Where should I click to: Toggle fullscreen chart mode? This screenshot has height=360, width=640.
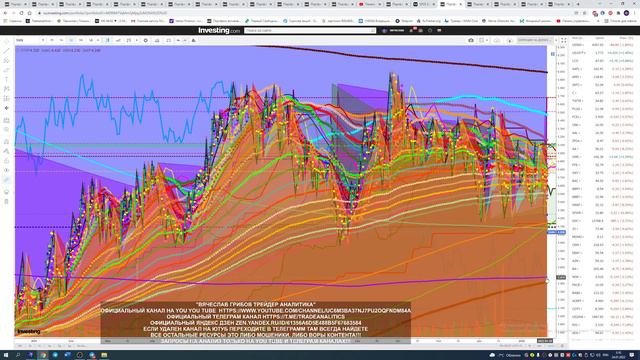point(564,40)
